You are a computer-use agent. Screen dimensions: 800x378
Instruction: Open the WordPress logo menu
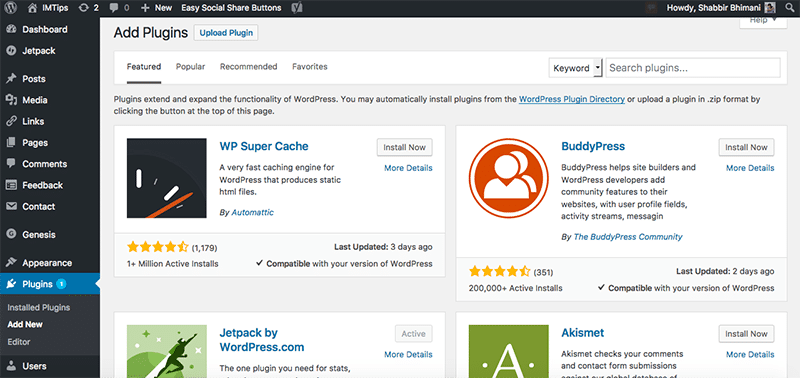pos(11,8)
